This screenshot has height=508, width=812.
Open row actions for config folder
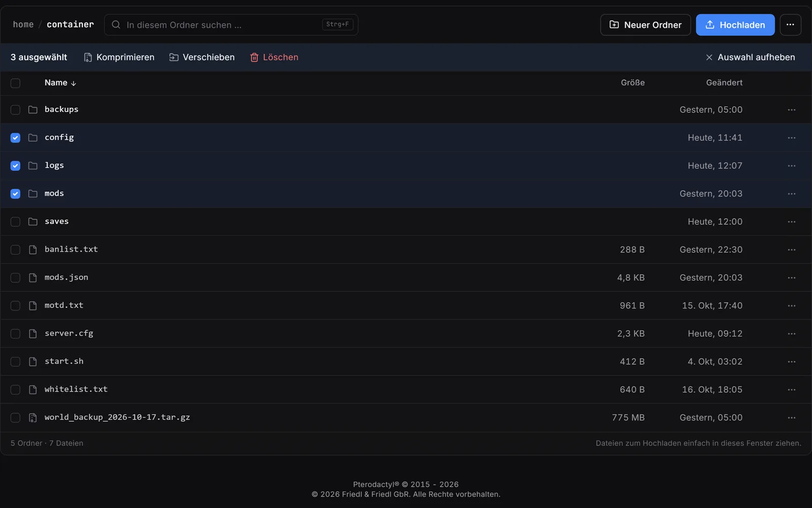point(792,138)
